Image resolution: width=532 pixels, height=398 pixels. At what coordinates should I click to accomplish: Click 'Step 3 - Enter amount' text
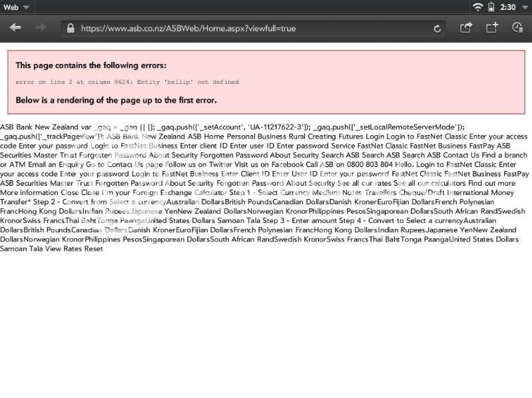tap(301, 220)
